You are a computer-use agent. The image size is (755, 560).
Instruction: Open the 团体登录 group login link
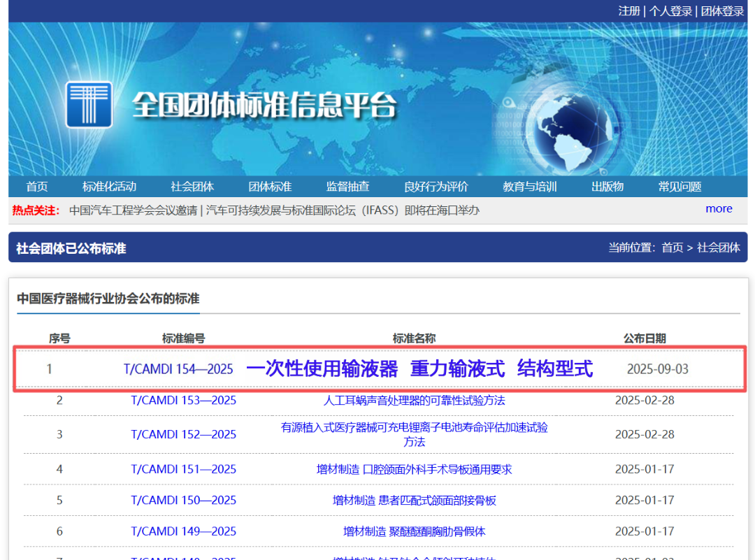(x=722, y=11)
